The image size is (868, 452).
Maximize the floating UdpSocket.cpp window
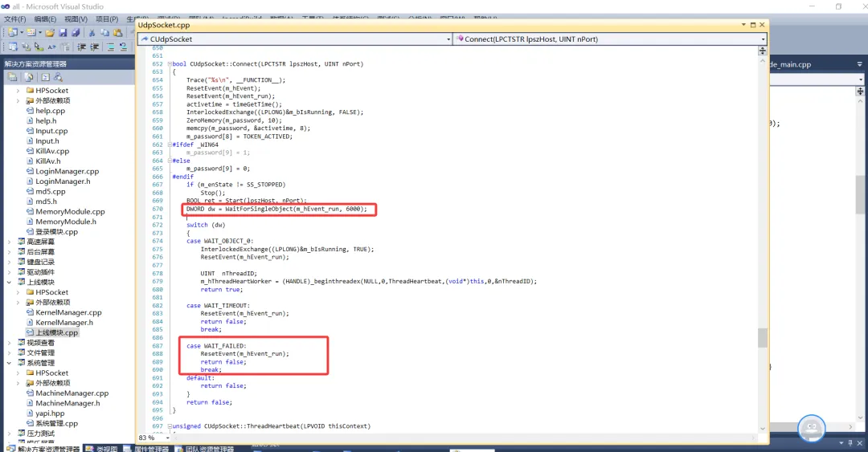point(753,25)
